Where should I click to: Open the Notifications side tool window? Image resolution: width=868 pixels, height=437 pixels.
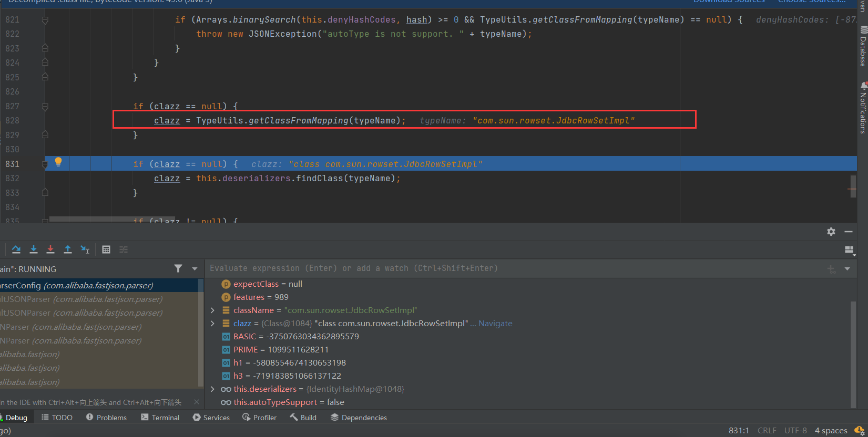(863, 108)
